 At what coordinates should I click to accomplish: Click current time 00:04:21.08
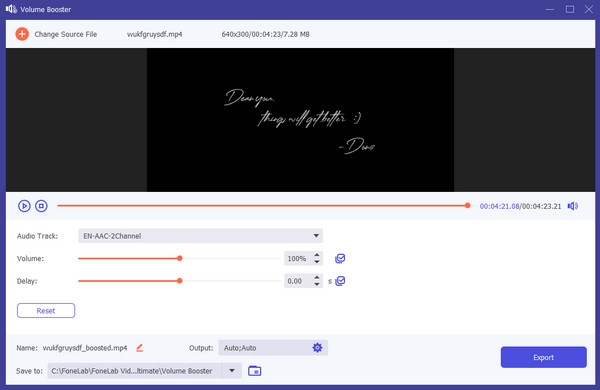click(x=499, y=206)
